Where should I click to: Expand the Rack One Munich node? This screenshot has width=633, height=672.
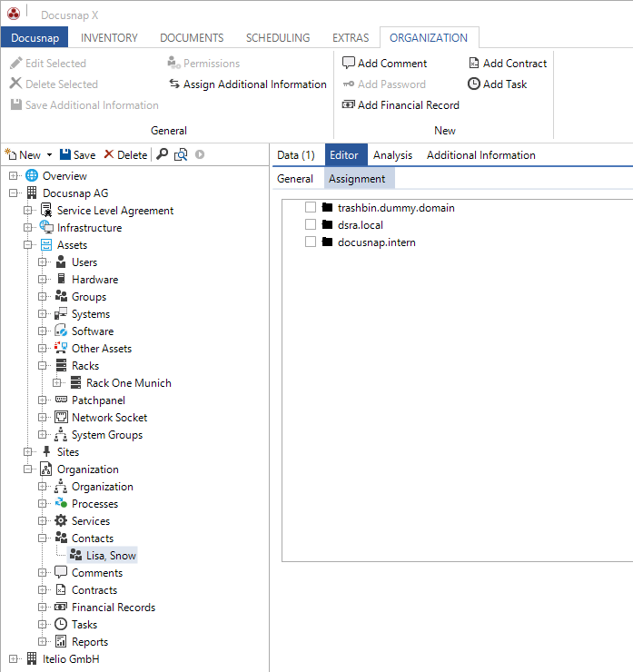[x=56, y=382]
